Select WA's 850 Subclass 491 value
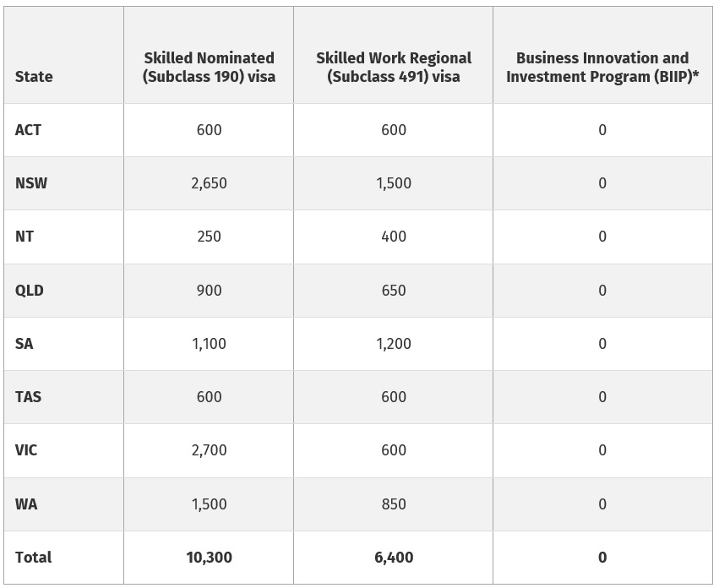Viewport: 719px width, 588px height. 394,504
